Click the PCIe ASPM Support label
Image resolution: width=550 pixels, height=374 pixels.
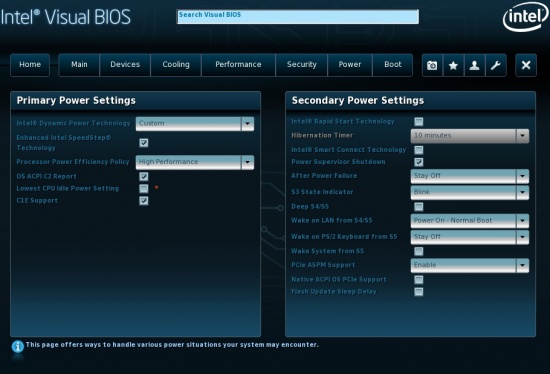tap(323, 265)
